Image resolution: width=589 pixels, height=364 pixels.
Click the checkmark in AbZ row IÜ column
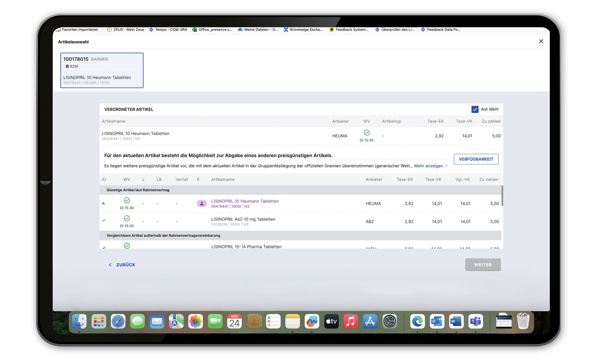(104, 220)
